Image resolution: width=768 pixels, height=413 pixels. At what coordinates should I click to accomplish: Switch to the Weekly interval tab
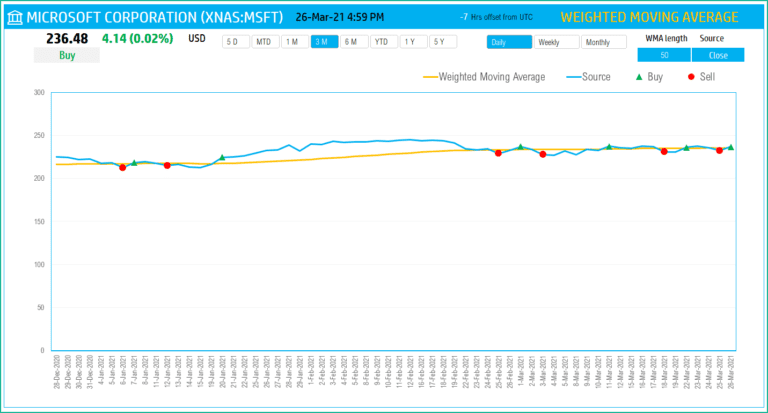556,42
